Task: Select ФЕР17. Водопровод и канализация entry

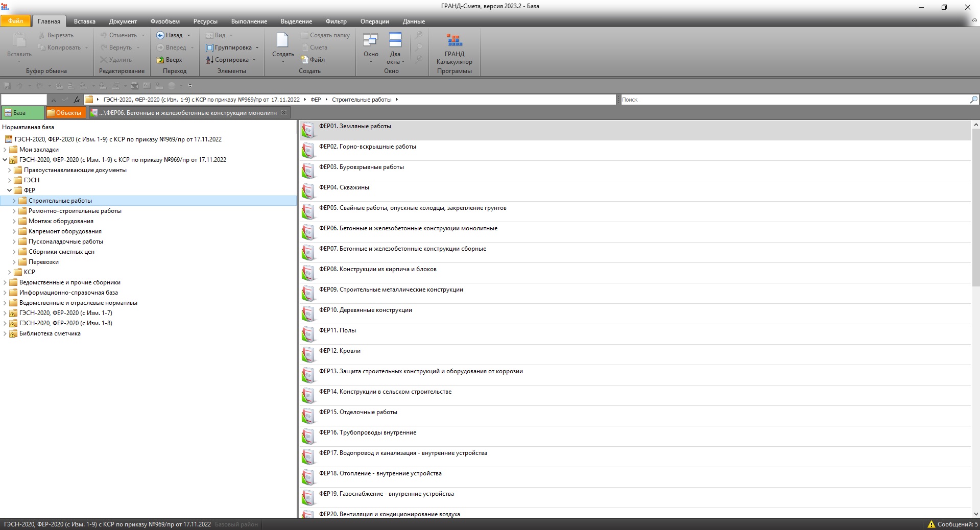Action: 635,457
